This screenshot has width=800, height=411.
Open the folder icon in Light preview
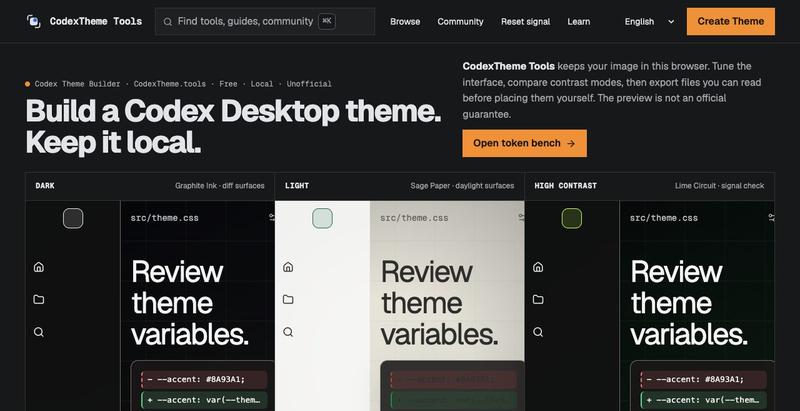point(288,299)
